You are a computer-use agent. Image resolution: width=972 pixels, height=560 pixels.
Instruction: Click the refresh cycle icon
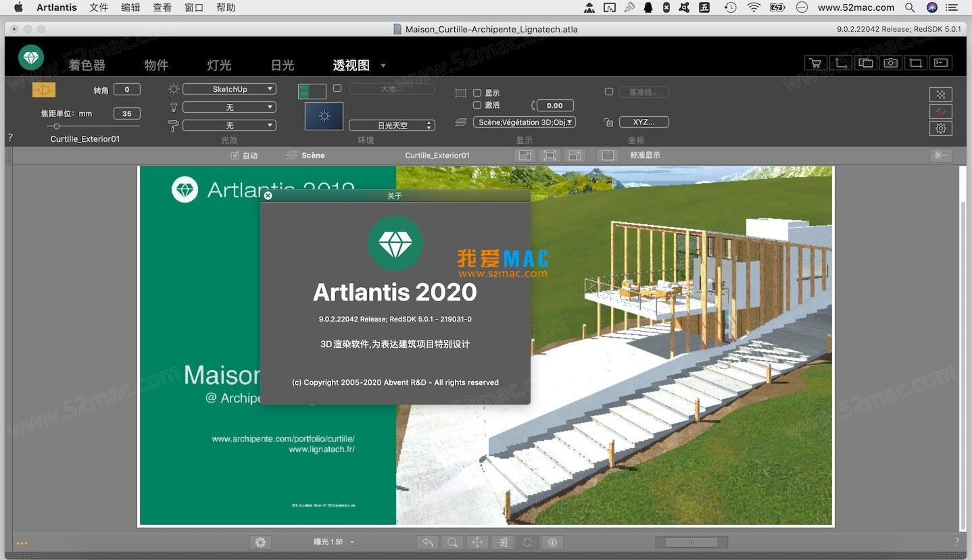pos(527,542)
